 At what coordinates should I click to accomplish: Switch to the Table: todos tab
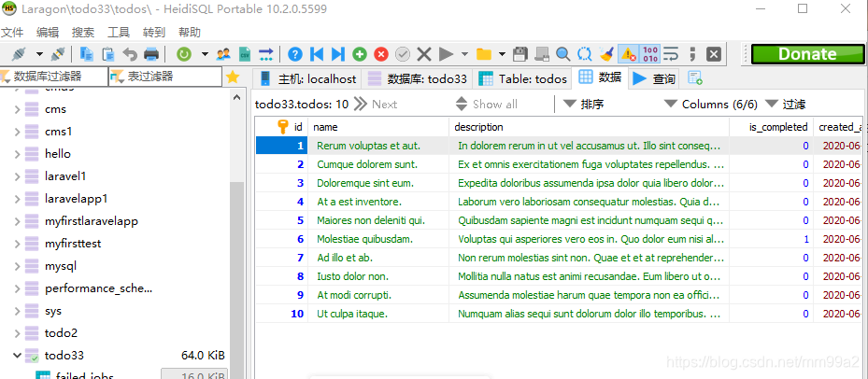click(x=523, y=78)
